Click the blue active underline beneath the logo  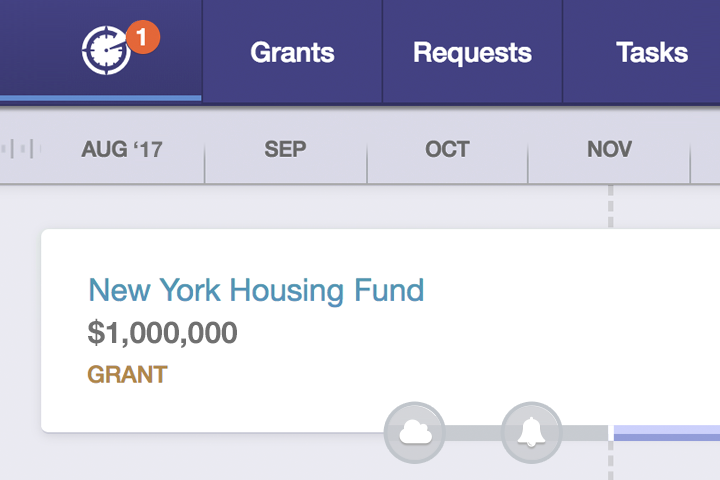click(100, 98)
